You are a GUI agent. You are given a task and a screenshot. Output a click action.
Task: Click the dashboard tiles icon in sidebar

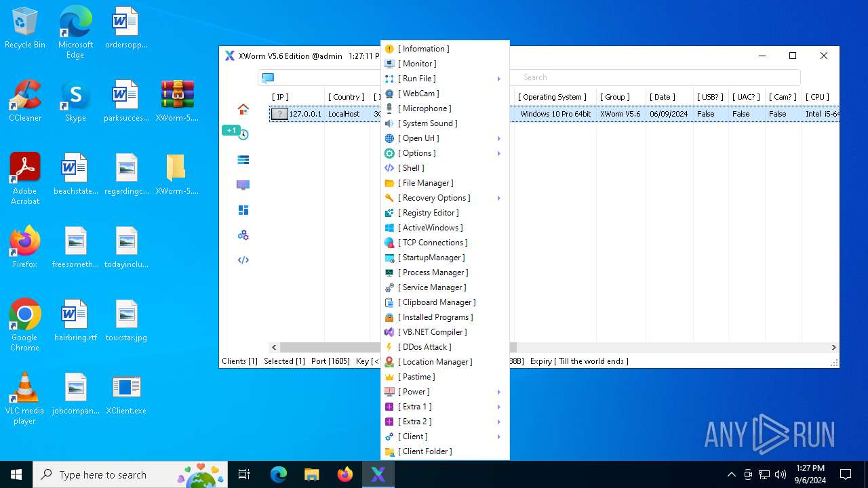coord(243,210)
